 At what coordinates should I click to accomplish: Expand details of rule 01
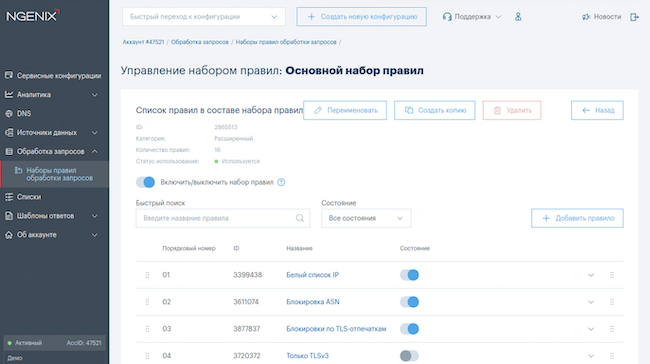tap(591, 275)
